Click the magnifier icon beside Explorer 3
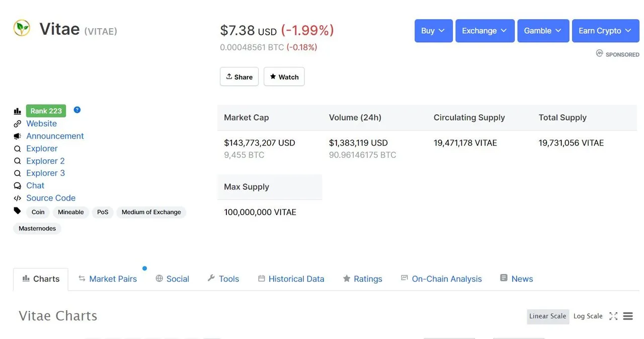Viewport: 644px width, 339px height. [18, 173]
